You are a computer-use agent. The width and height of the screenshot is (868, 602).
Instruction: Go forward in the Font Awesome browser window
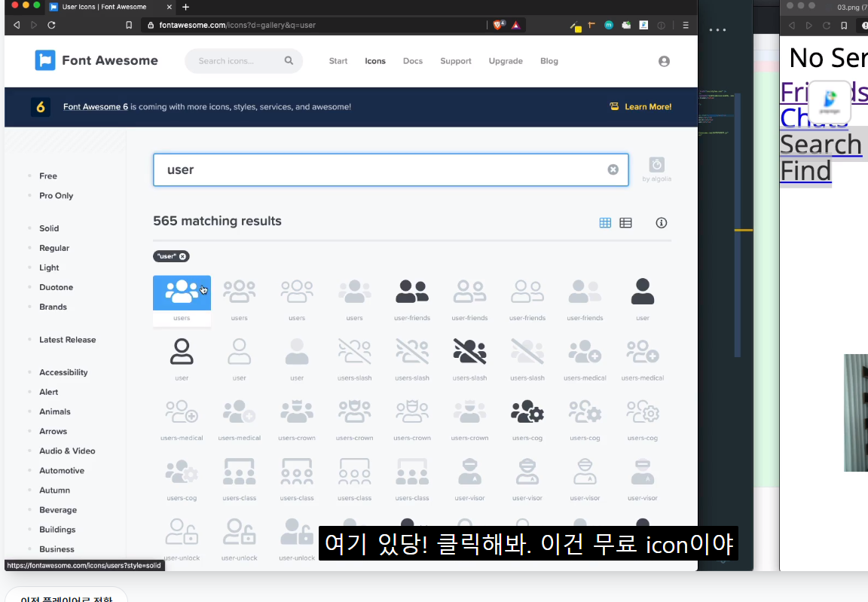coord(34,25)
